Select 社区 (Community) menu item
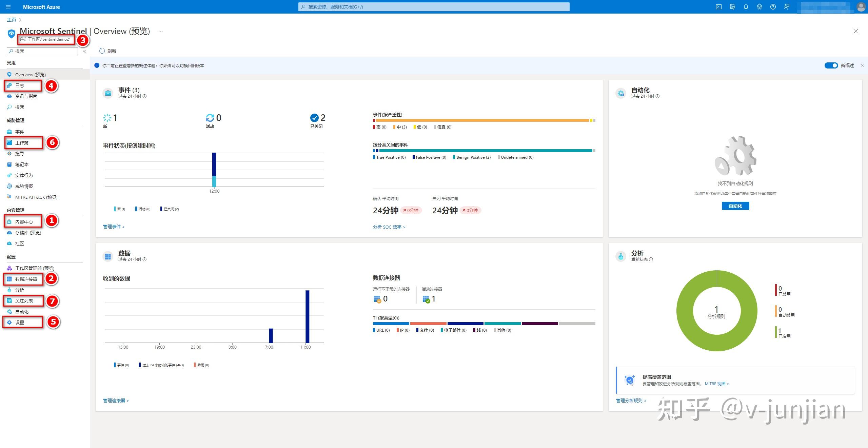The width and height of the screenshot is (868, 448). click(x=20, y=244)
